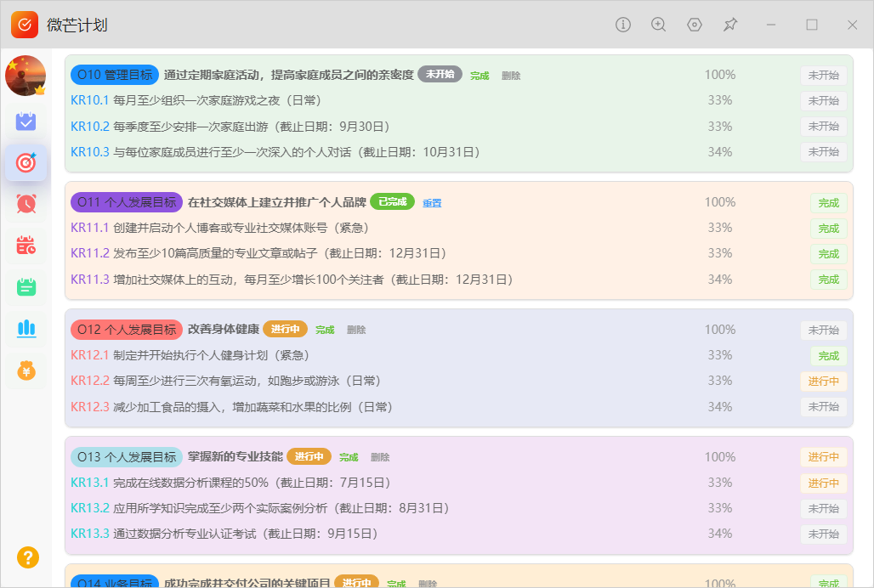Image resolution: width=874 pixels, height=588 pixels.
Task: Click the 已完成 status badge on O11 title
Action: tap(393, 201)
